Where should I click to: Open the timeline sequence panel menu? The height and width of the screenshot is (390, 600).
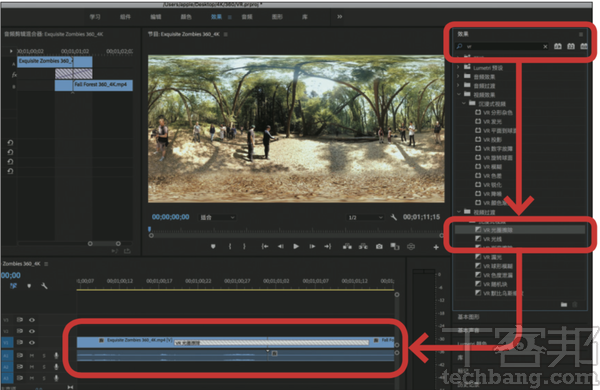click(x=46, y=264)
